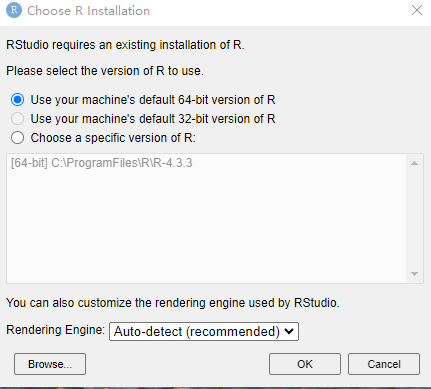Click the Cancel button
The height and width of the screenshot is (389, 431).
384,364
